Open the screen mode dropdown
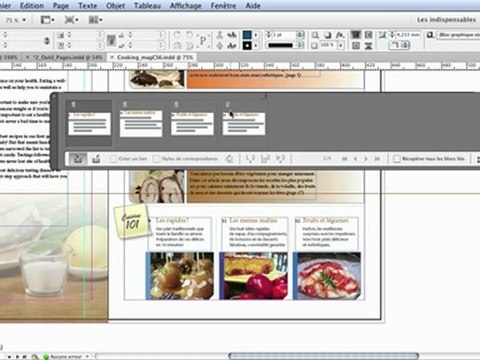 (71, 20)
